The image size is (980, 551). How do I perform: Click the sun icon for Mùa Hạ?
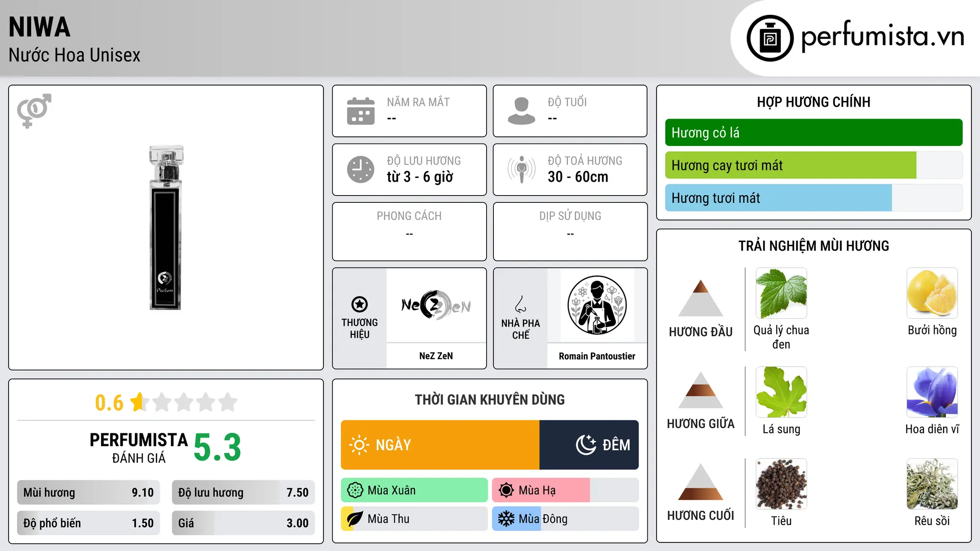506,490
